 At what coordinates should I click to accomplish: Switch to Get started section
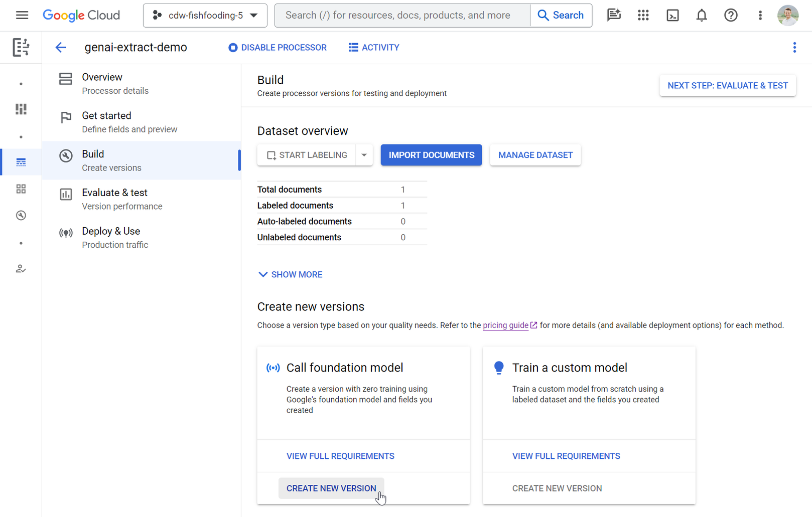pos(142,122)
